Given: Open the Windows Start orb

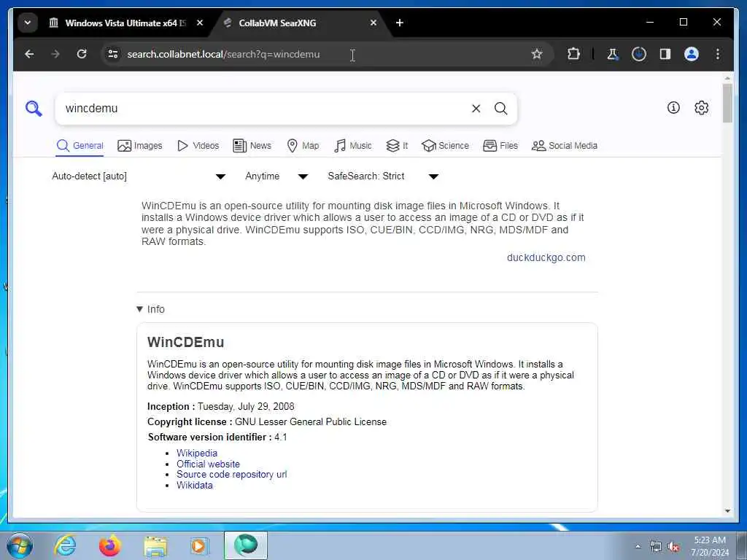Looking at the screenshot, I should coord(20,545).
